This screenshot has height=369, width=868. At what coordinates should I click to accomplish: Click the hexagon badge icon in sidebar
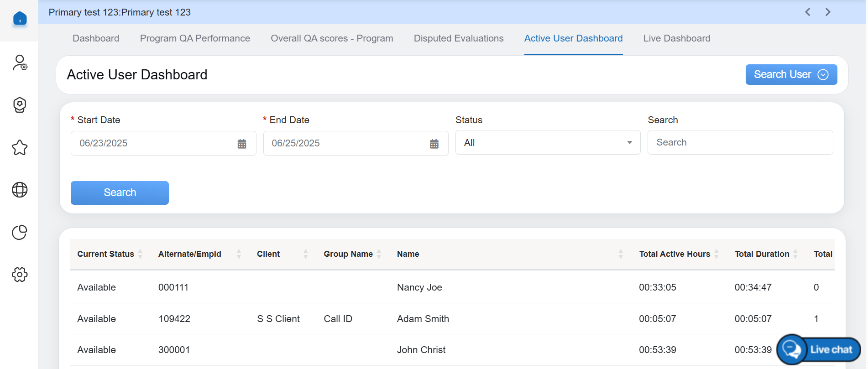pos(20,105)
